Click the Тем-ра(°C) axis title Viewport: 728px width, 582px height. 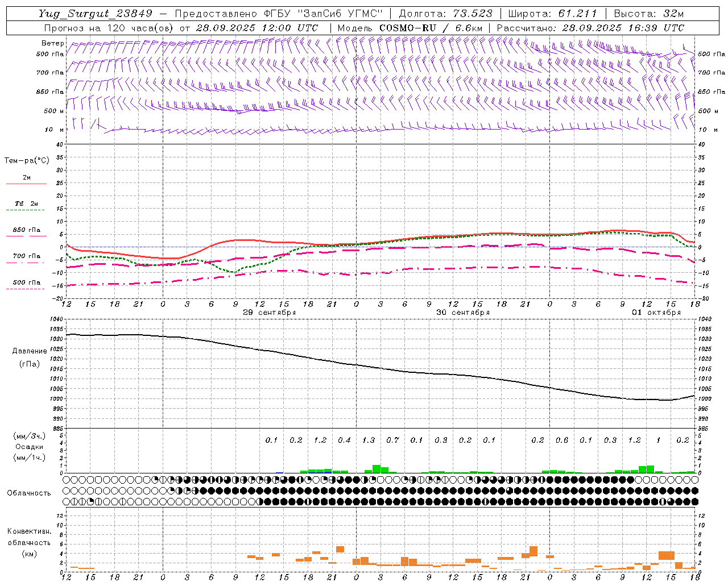[x=27, y=161]
